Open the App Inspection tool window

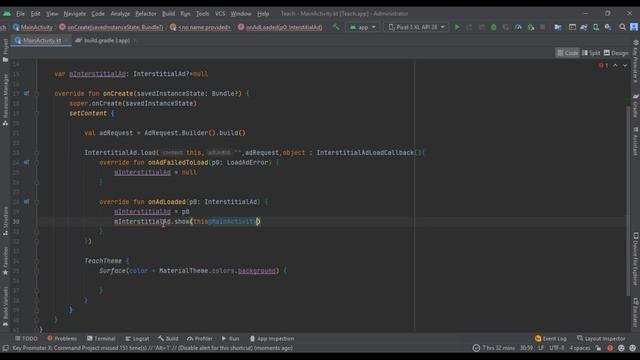272,338
